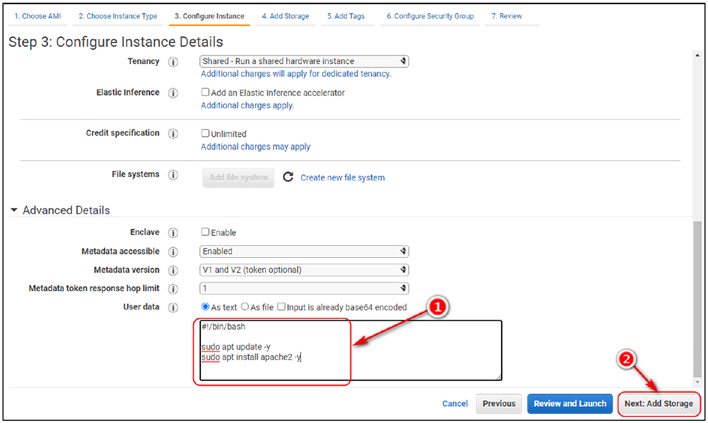Open the Metadata accessible dropdown

tap(304, 251)
